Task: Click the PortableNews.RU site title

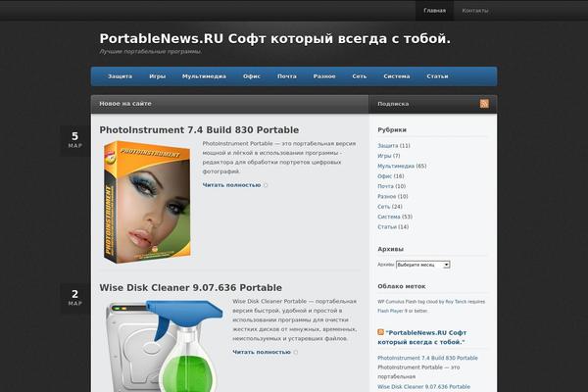Action: (x=274, y=38)
